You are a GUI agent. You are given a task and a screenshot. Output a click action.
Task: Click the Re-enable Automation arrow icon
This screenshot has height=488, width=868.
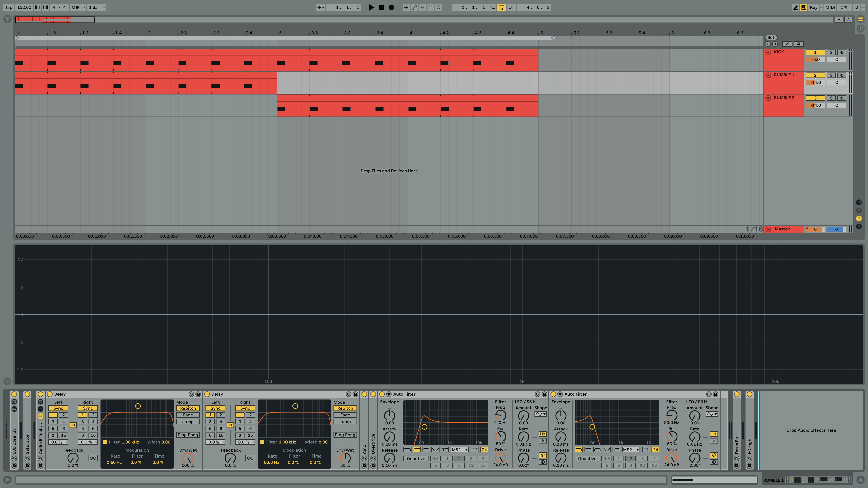point(422,7)
